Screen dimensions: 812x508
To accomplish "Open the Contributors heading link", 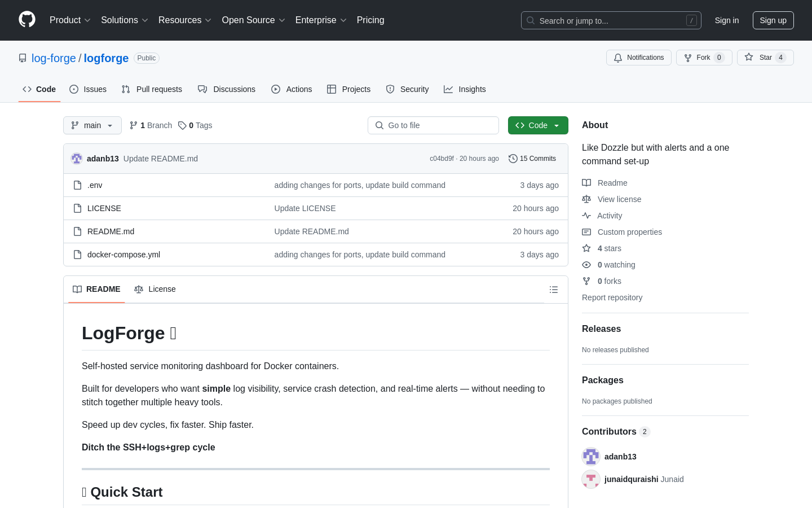I will [x=616, y=431].
